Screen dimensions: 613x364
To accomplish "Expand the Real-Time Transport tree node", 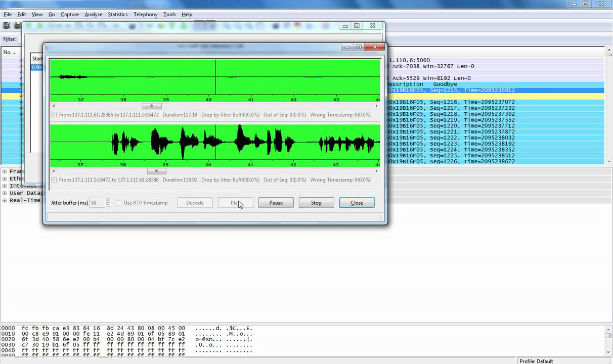I will tap(5, 200).
